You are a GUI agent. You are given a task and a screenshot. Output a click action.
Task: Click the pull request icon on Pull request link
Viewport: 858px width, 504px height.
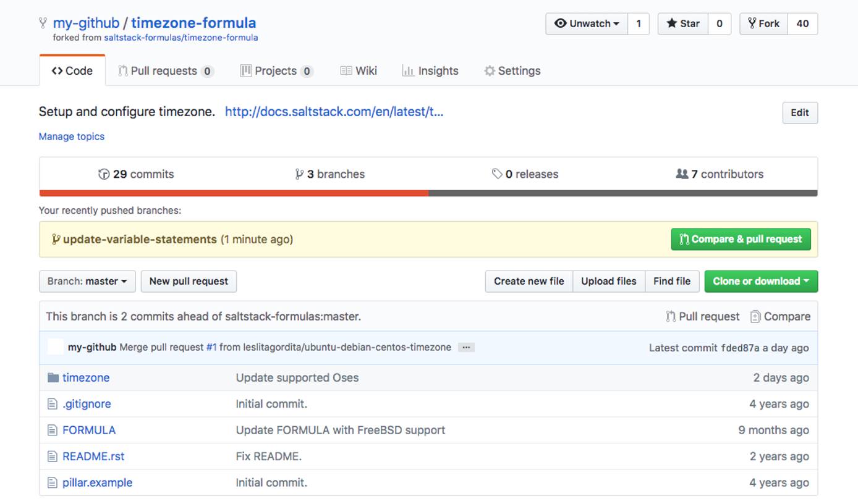coord(670,316)
